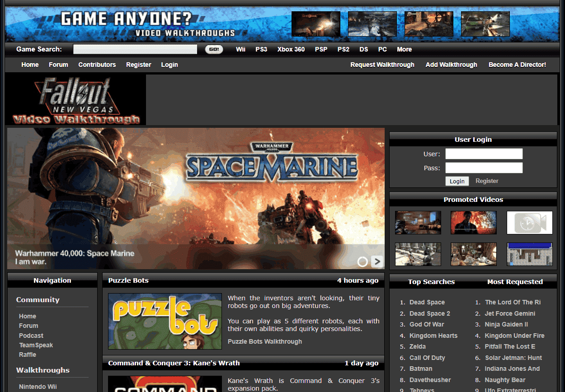Open the Puzzle Bots Walkthrough link
The height and width of the screenshot is (392, 565).
point(264,341)
